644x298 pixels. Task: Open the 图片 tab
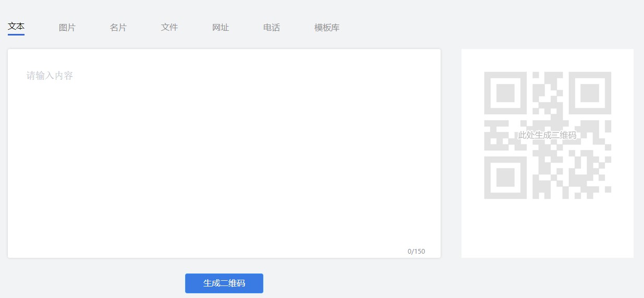(67, 28)
